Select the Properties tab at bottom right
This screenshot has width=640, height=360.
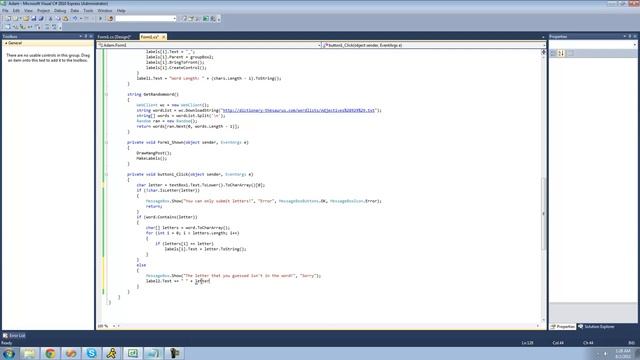coord(562,327)
